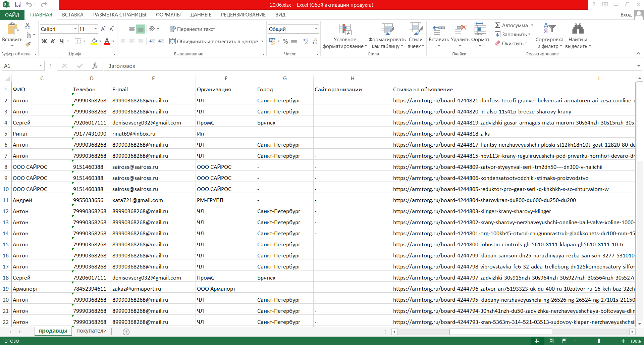Click the Conditional Formatting icon
Viewport: 644px width, 345px height.
pyautogui.click(x=345, y=30)
